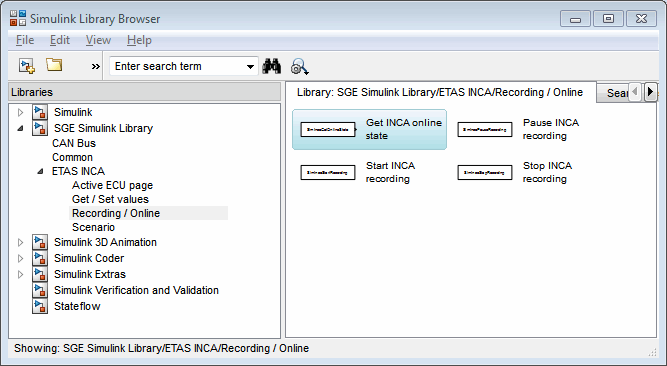The width and height of the screenshot is (667, 366).
Task: Click the Simulink Coder library icon
Action: coord(40,258)
